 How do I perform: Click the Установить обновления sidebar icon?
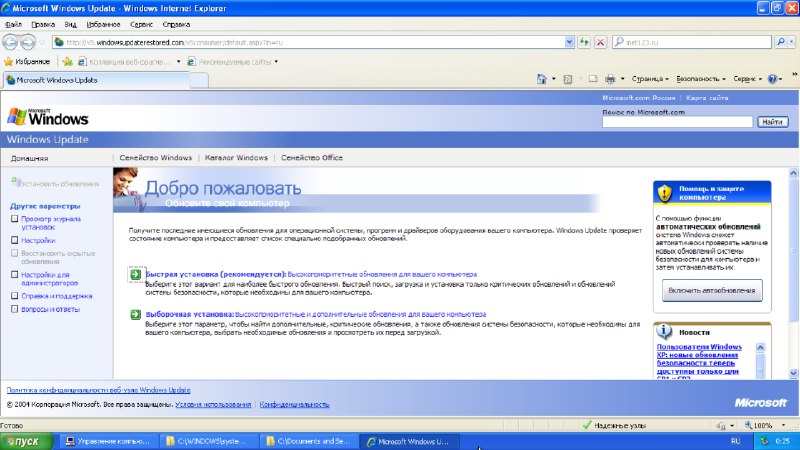[x=15, y=182]
